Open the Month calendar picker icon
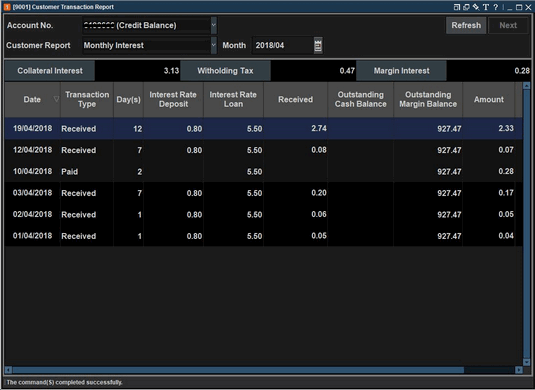This screenshot has height=390, width=535. [x=318, y=45]
